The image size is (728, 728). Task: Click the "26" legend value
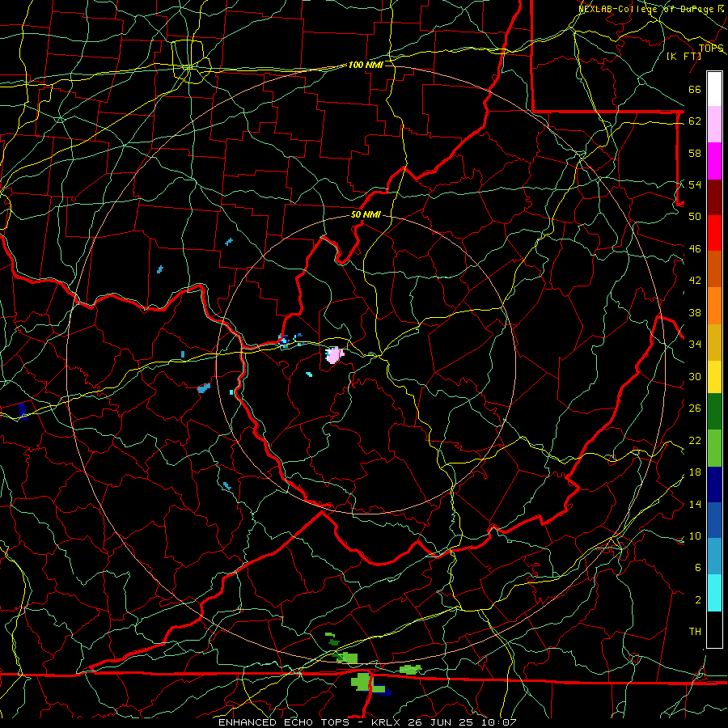pos(695,408)
